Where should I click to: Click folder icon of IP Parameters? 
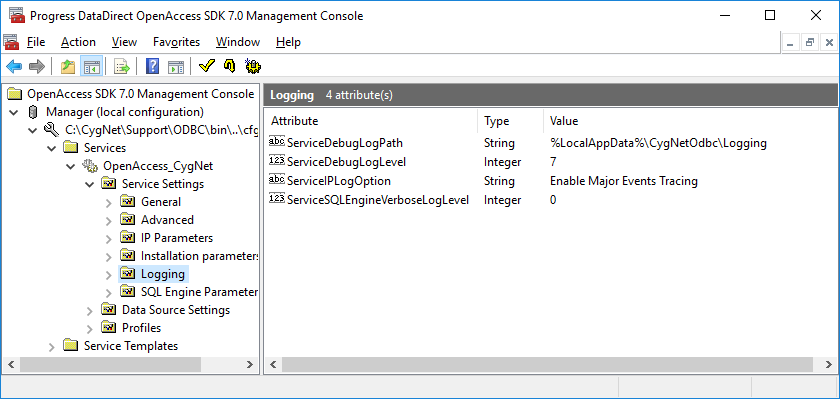tap(128, 238)
